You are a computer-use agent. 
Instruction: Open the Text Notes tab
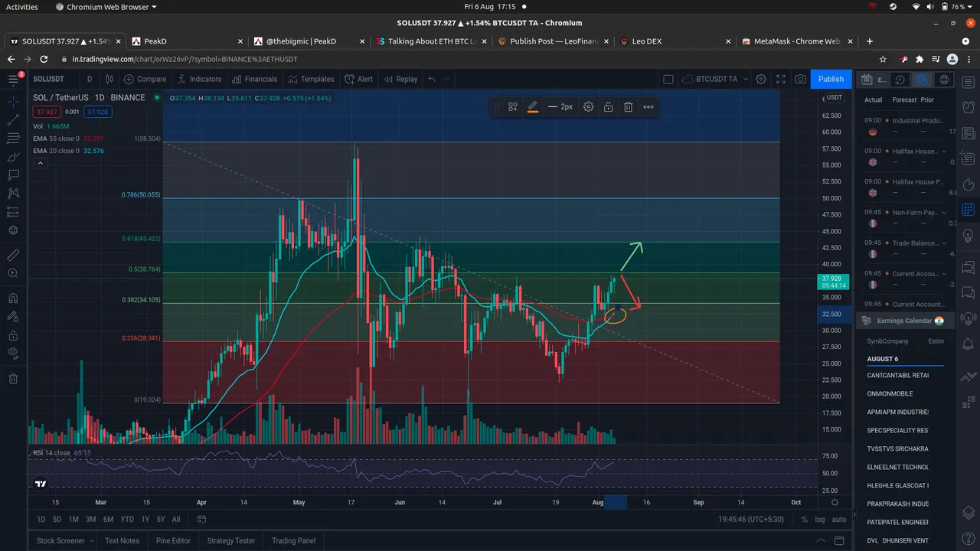[122, 540]
